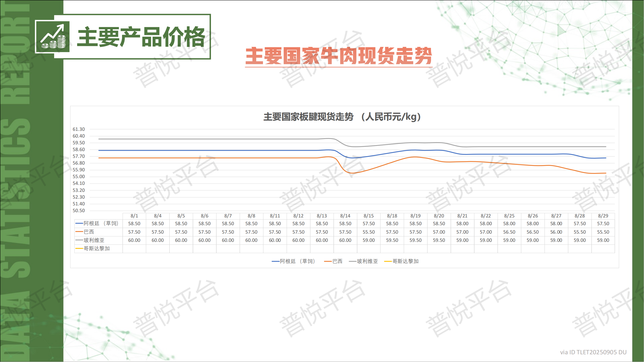Select the 玻利维亚 row header in data table
The height and width of the screenshot is (362, 644).
click(x=93, y=240)
